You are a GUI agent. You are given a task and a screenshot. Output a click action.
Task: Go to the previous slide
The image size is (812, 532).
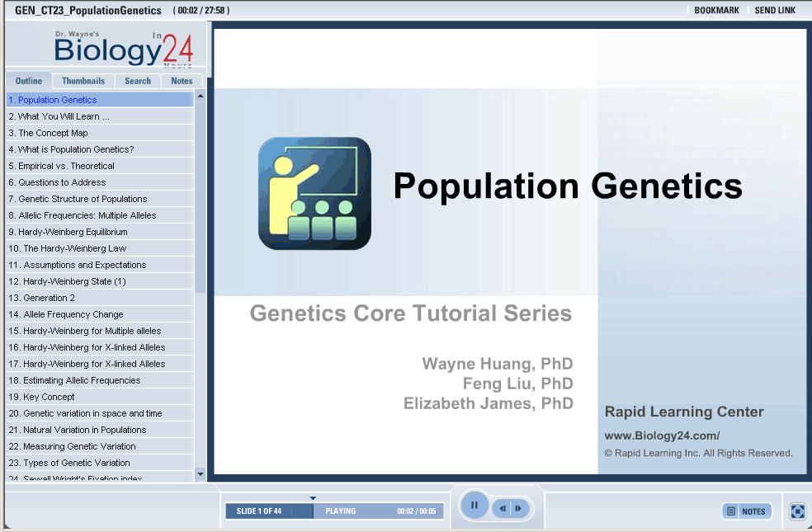(503, 509)
